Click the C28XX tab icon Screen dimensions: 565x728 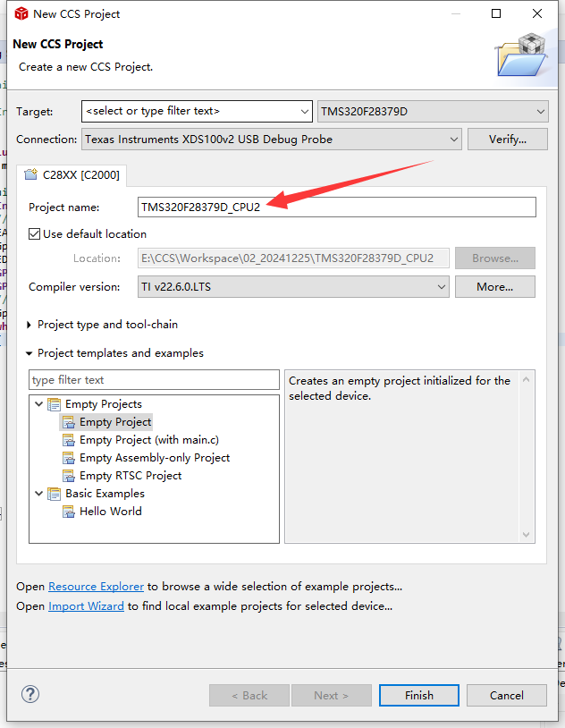click(x=31, y=175)
